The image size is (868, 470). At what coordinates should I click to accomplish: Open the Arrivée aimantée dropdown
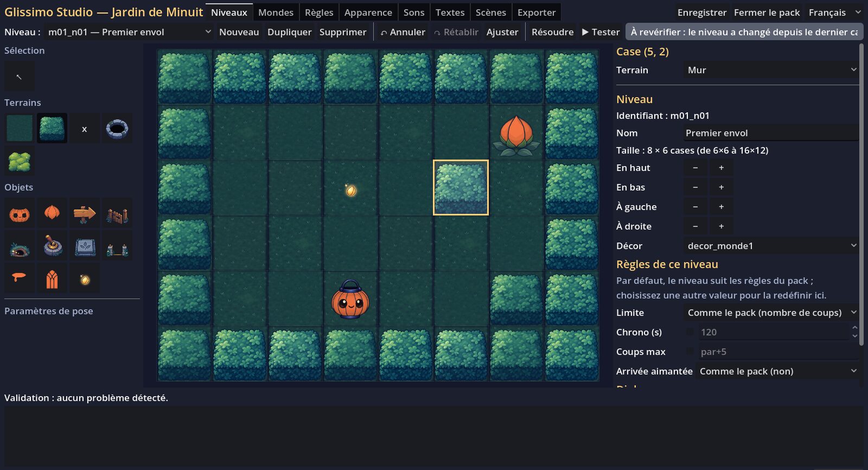(x=777, y=371)
